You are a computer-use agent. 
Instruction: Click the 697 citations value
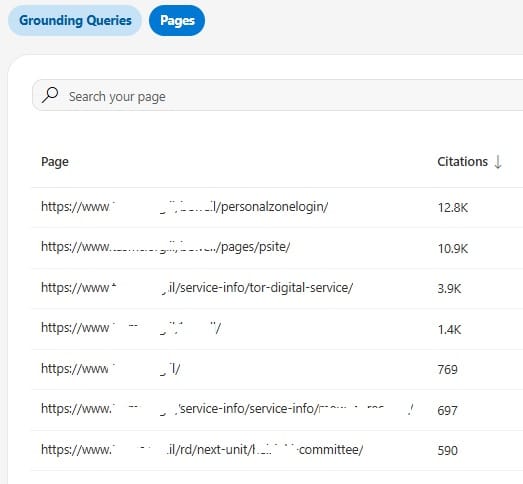pyautogui.click(x=447, y=410)
